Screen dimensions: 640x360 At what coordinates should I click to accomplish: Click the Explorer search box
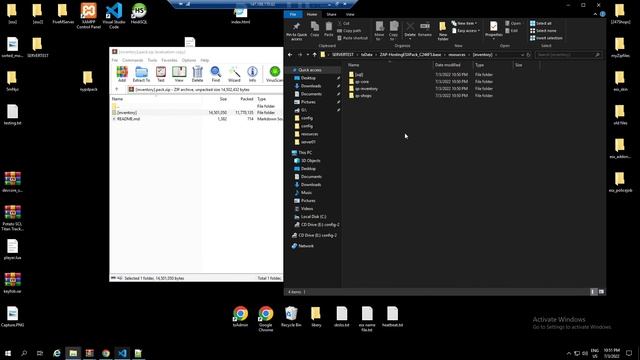tap(568, 55)
